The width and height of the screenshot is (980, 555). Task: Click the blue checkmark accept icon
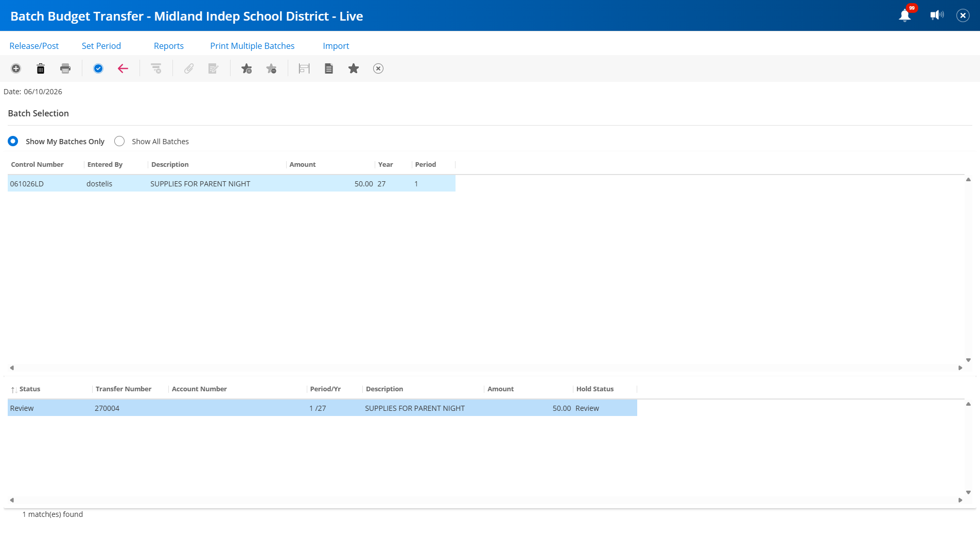(98, 68)
